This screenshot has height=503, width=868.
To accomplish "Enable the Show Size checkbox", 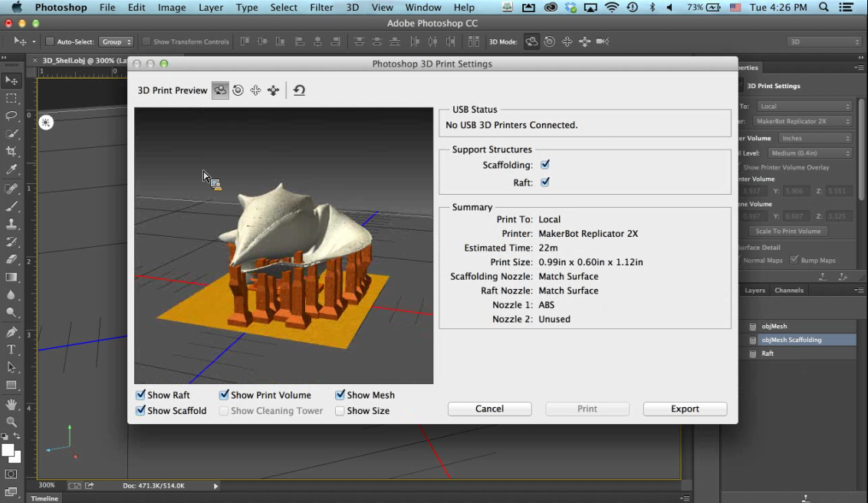I will click(340, 411).
